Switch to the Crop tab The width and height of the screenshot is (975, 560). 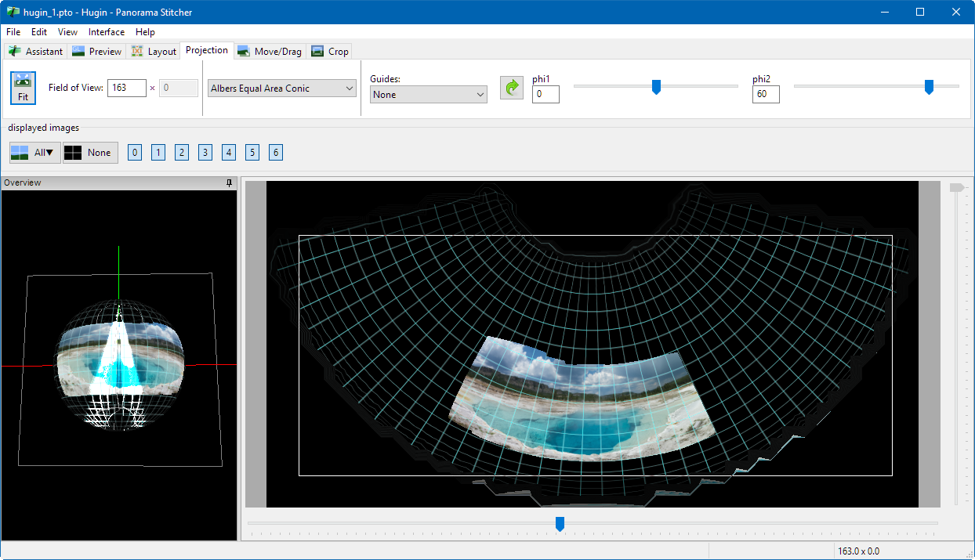click(330, 52)
